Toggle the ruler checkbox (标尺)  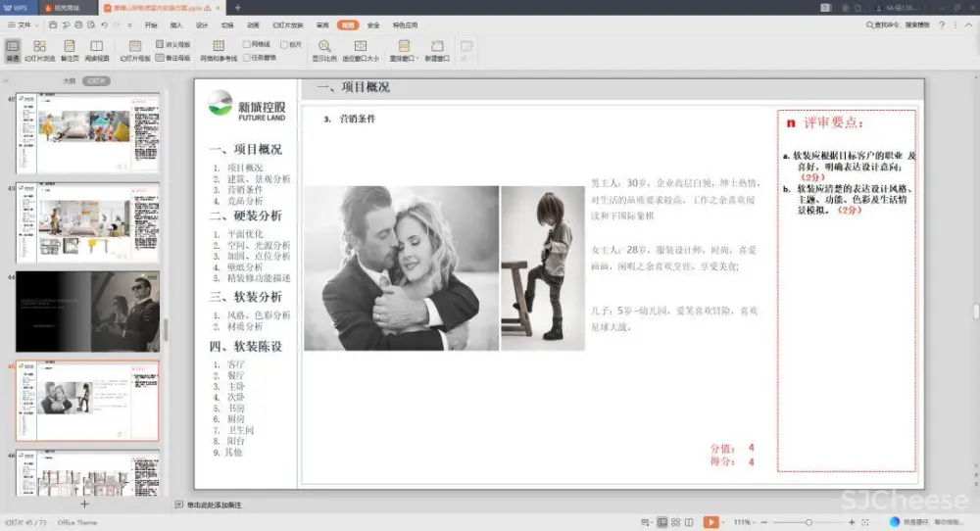[x=284, y=44]
